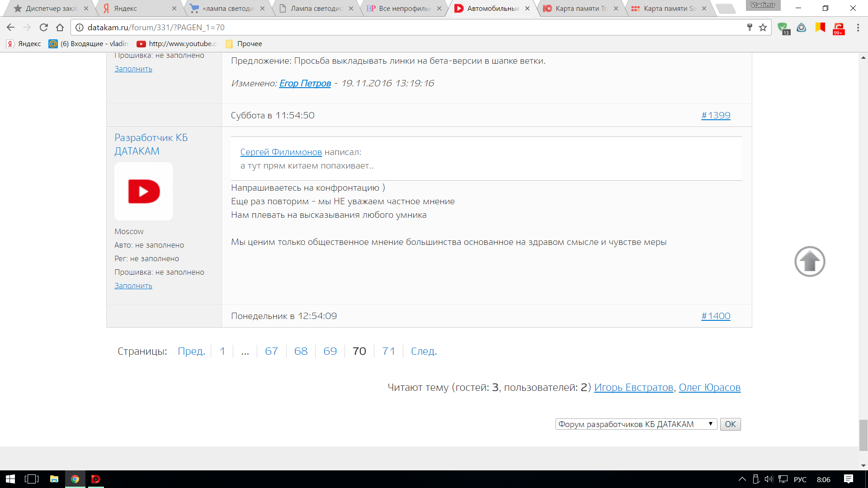The image size is (868, 488).
Task: Click the page vertical scrollbar thumb
Action: (863, 435)
